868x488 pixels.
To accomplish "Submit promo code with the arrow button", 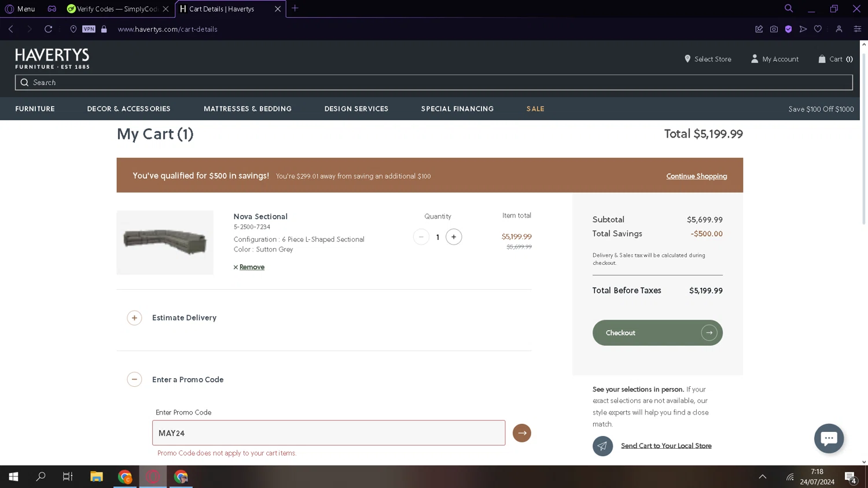I will pos(521,433).
